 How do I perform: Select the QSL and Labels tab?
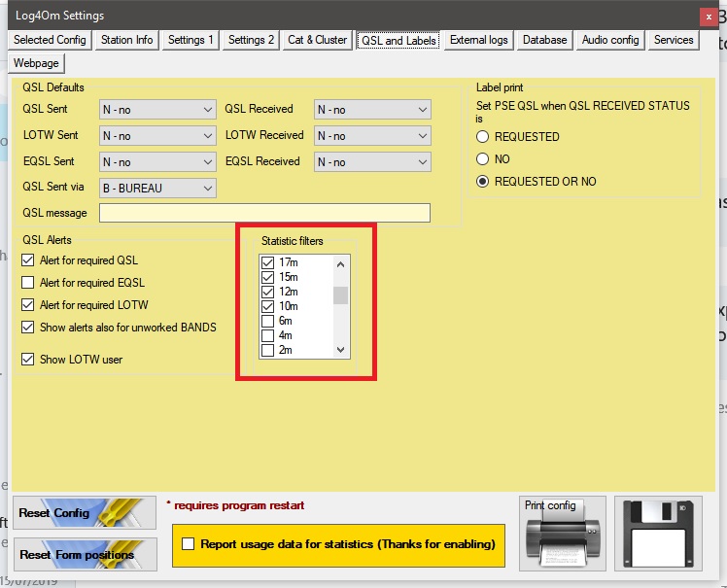(398, 41)
